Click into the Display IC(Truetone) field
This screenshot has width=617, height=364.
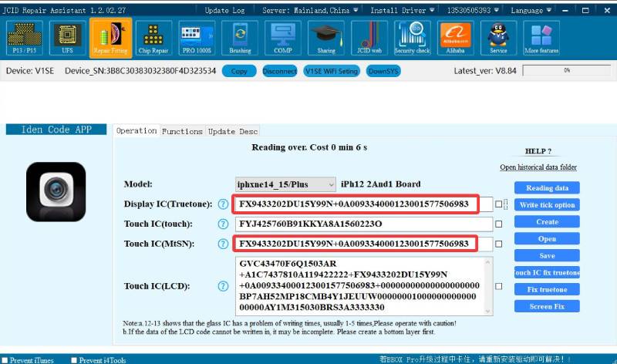click(363, 204)
